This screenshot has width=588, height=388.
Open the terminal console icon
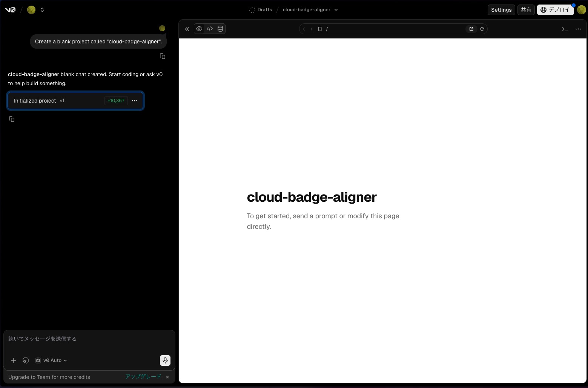[x=565, y=29]
